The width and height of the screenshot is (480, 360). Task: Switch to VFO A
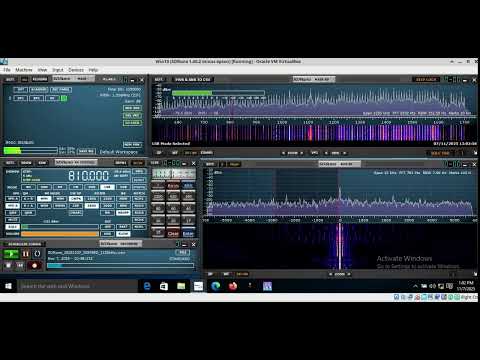point(12,199)
